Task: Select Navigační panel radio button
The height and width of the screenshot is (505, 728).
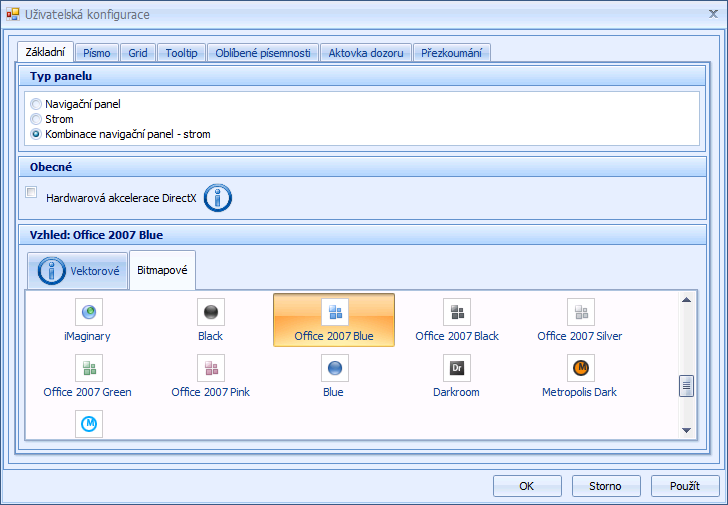Action: click(36, 104)
